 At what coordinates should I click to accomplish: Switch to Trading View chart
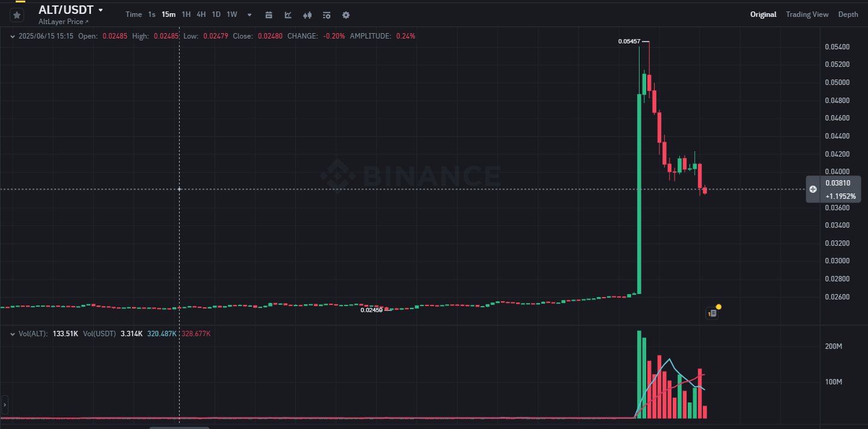pyautogui.click(x=807, y=14)
